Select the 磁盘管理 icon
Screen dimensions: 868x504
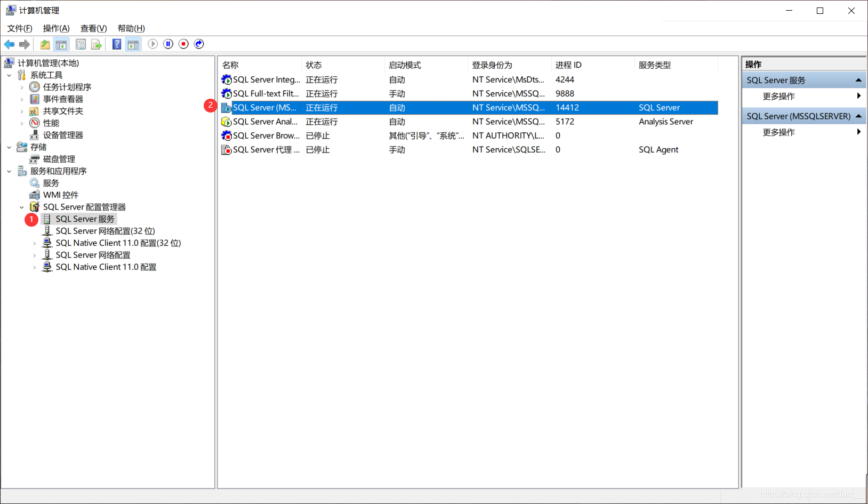35,159
